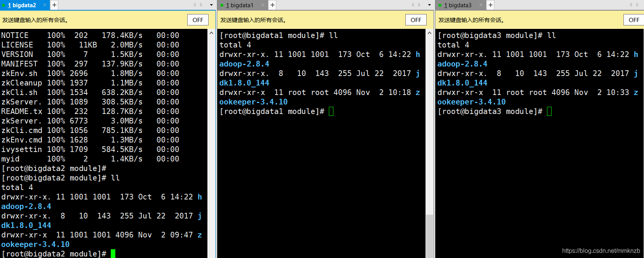This screenshot has height=258, width=644.
Task: Click 'total 4' in bigdata1 terminal
Action: pyautogui.click(x=235, y=45)
